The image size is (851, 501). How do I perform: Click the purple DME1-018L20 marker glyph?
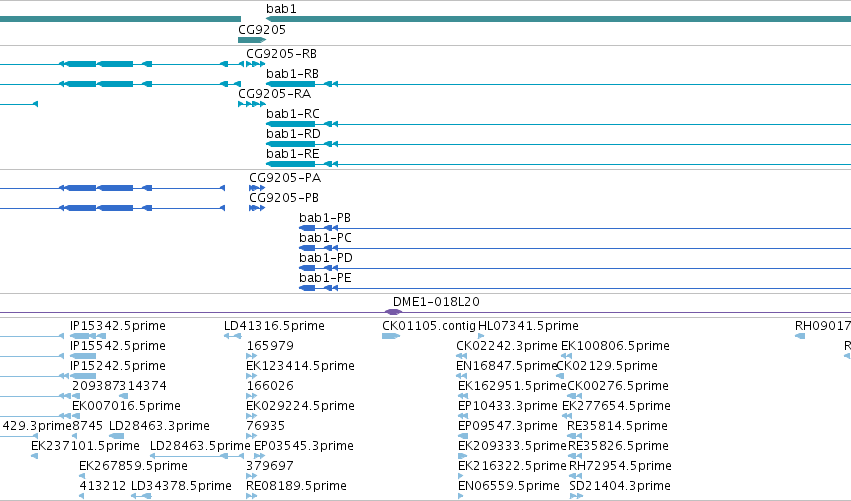(x=393, y=312)
